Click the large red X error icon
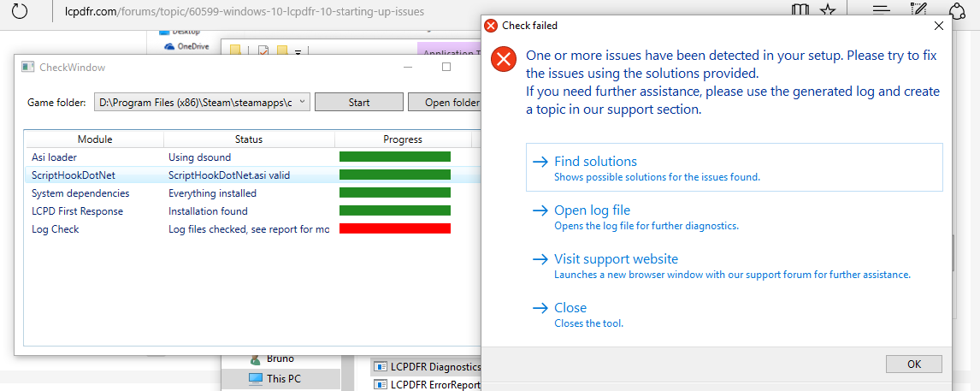 coord(502,59)
